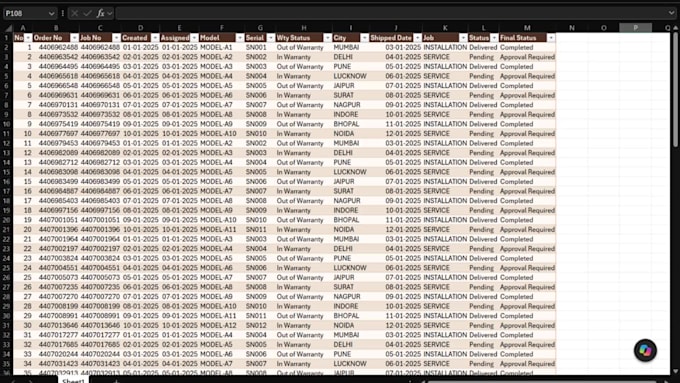The width and height of the screenshot is (680, 383).
Task: Select row 10 header
Action: 7,124
